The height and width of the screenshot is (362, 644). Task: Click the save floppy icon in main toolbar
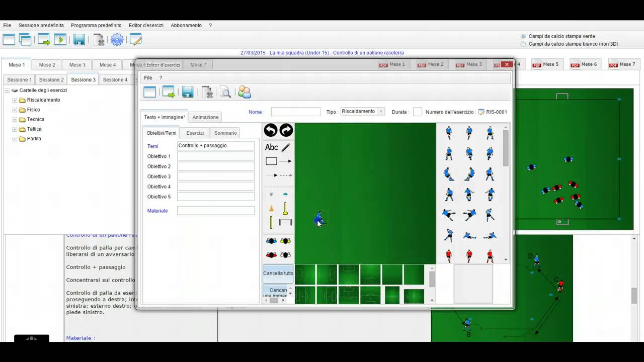tap(79, 40)
